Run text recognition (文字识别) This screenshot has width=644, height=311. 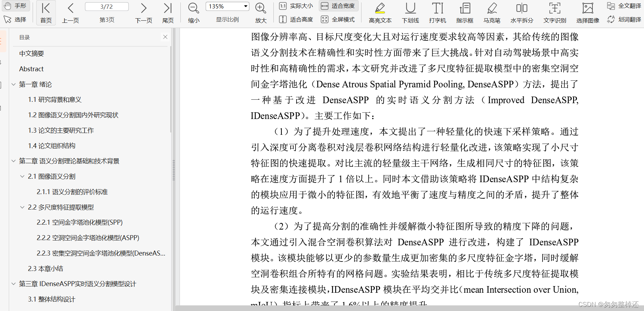click(x=555, y=13)
